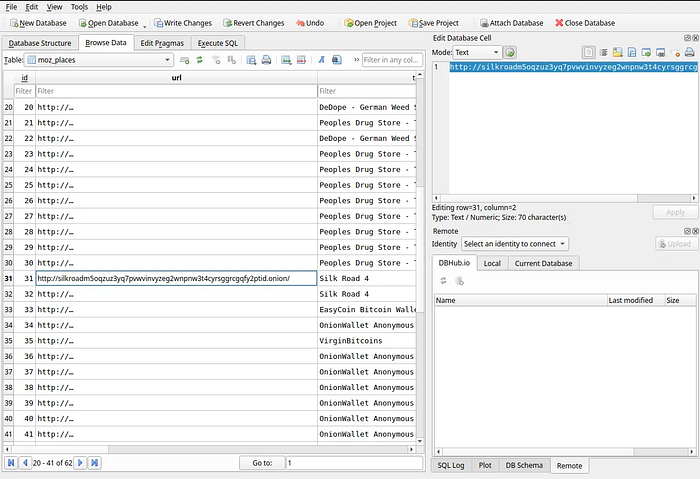Screen dimensions: 700x479
Task: Open the Tools menu
Action: pyautogui.click(x=79, y=7)
